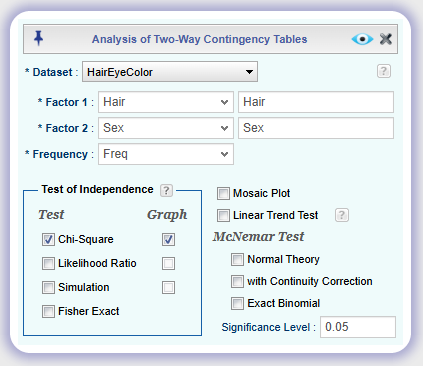Enable the Simulation test checkbox
This screenshot has height=366, width=423.
point(48,287)
